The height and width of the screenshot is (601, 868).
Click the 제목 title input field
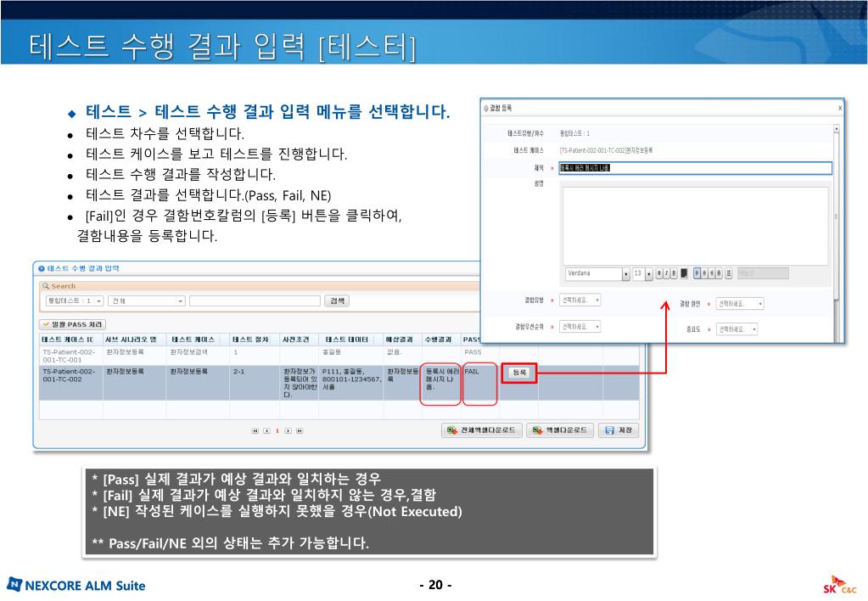695,168
